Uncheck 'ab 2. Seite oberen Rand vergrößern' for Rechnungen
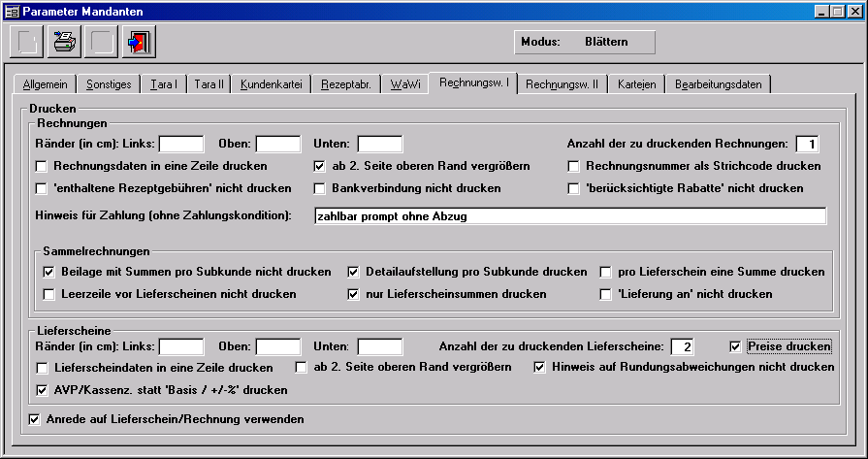The width and height of the screenshot is (868, 459). tap(319, 166)
